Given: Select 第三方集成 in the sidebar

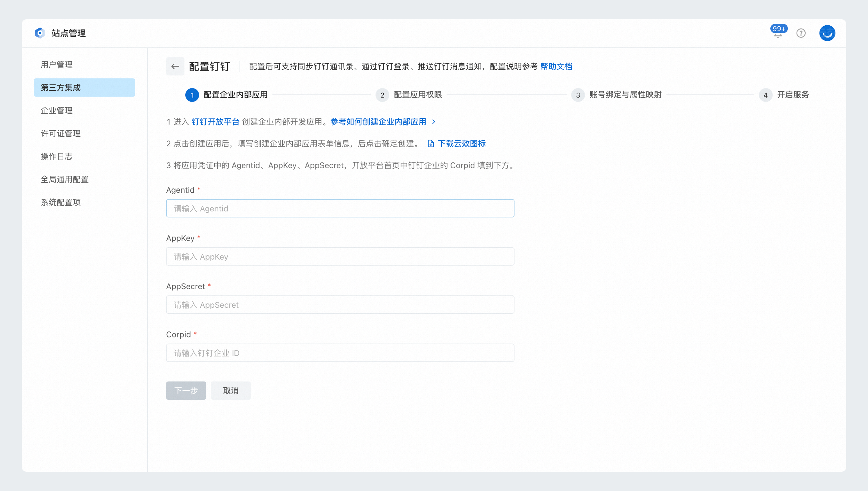Looking at the screenshot, I should 84,88.
